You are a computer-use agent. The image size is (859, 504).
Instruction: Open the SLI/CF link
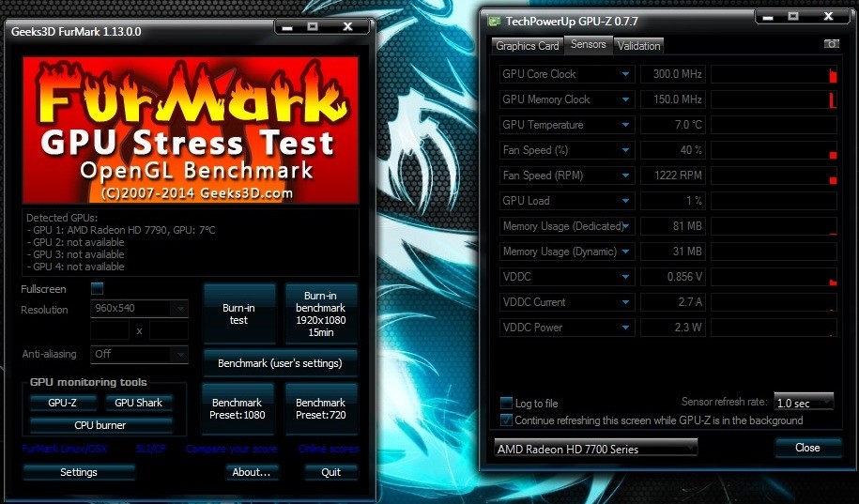coord(151,449)
